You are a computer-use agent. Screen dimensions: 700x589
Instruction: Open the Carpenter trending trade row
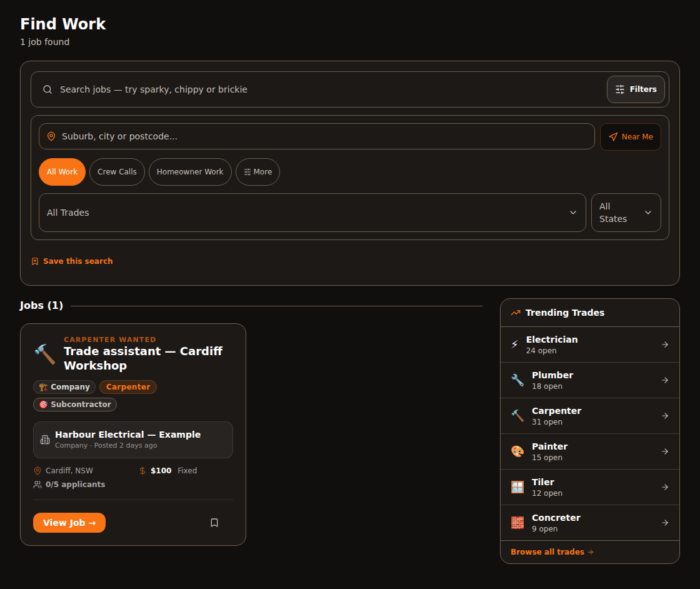click(x=590, y=416)
